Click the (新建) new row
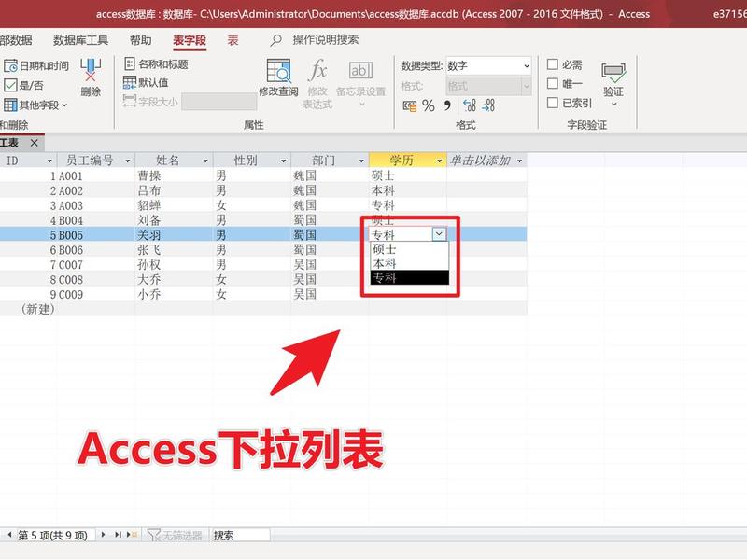 [x=263, y=309]
